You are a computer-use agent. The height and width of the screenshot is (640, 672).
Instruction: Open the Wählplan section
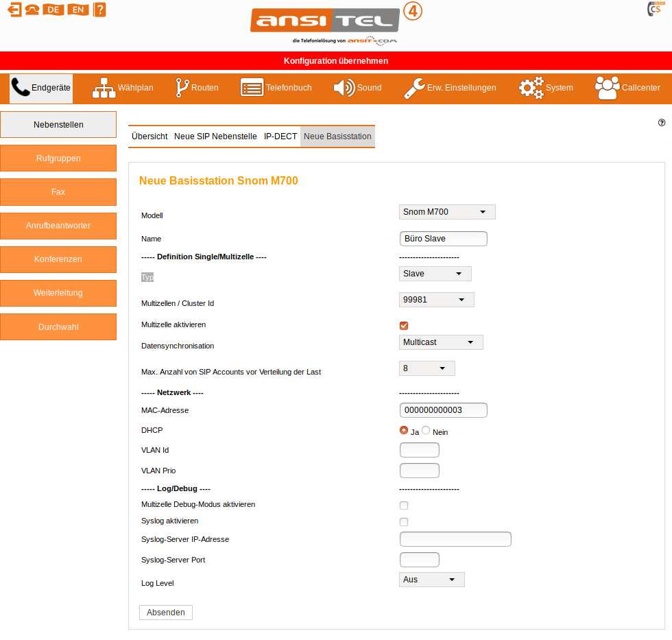[123, 88]
